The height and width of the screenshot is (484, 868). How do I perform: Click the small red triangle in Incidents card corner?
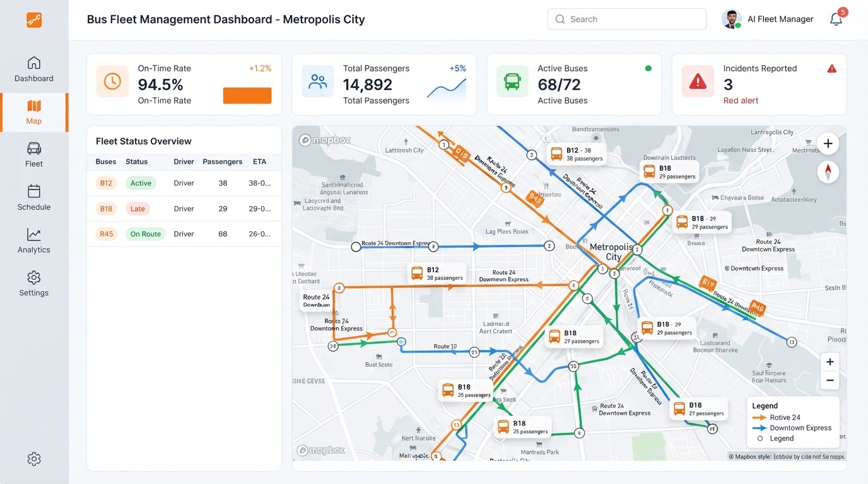(x=832, y=68)
